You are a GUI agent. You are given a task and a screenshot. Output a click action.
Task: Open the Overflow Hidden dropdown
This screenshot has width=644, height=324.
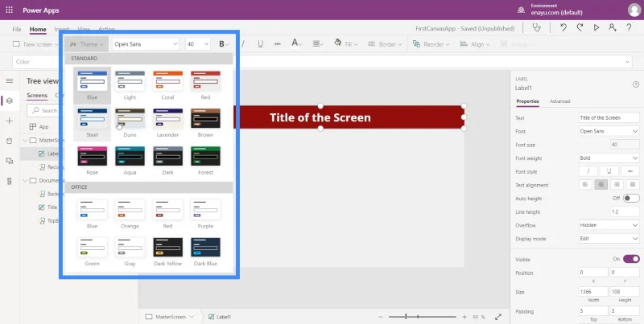[x=609, y=225]
